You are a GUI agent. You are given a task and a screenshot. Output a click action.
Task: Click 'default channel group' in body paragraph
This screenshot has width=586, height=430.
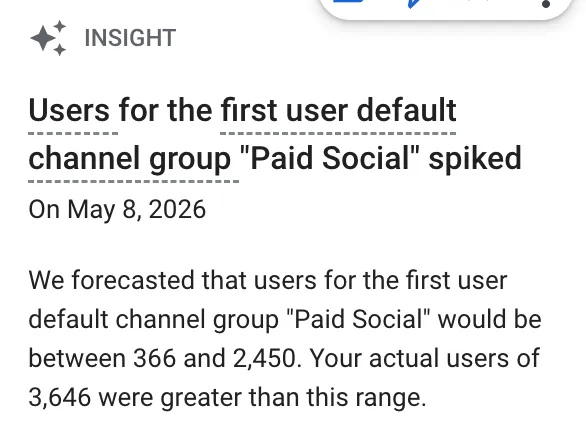(154, 320)
